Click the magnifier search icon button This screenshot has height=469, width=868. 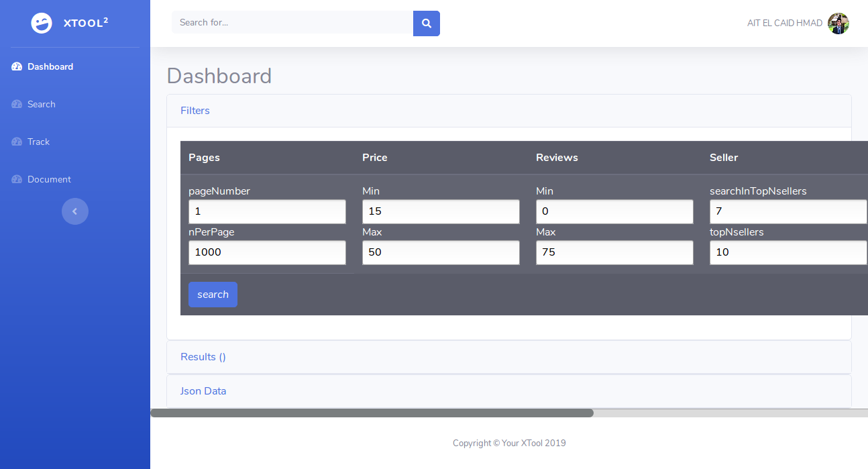click(426, 23)
